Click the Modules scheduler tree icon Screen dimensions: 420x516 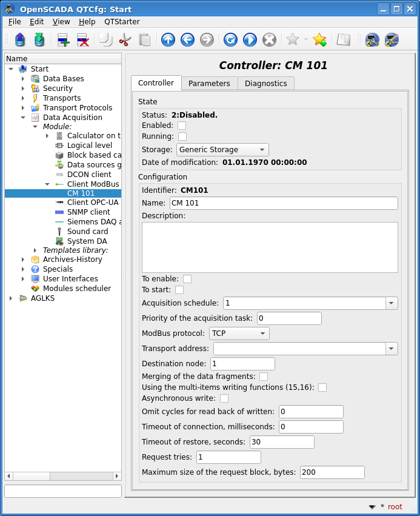(35, 288)
